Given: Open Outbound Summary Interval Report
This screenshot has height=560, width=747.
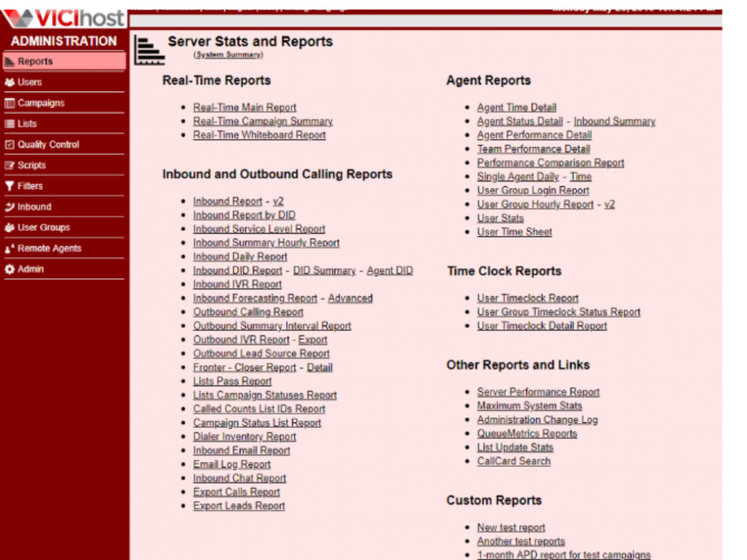Looking at the screenshot, I should click(272, 326).
